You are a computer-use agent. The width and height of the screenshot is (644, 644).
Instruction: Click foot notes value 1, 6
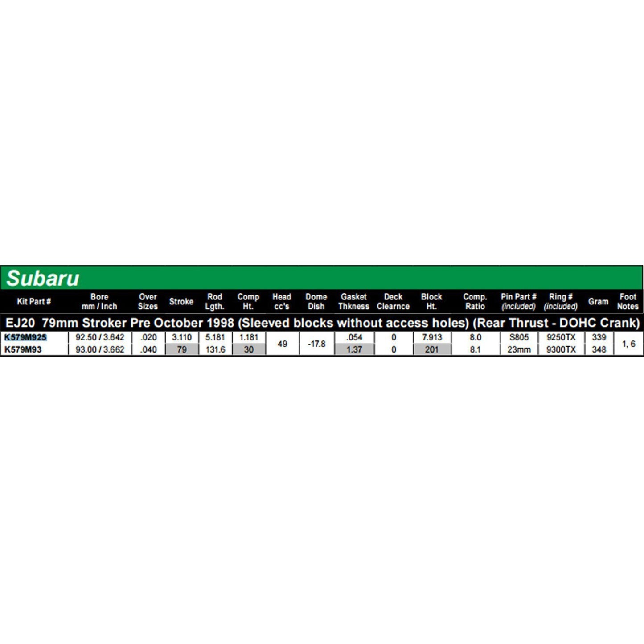point(628,344)
